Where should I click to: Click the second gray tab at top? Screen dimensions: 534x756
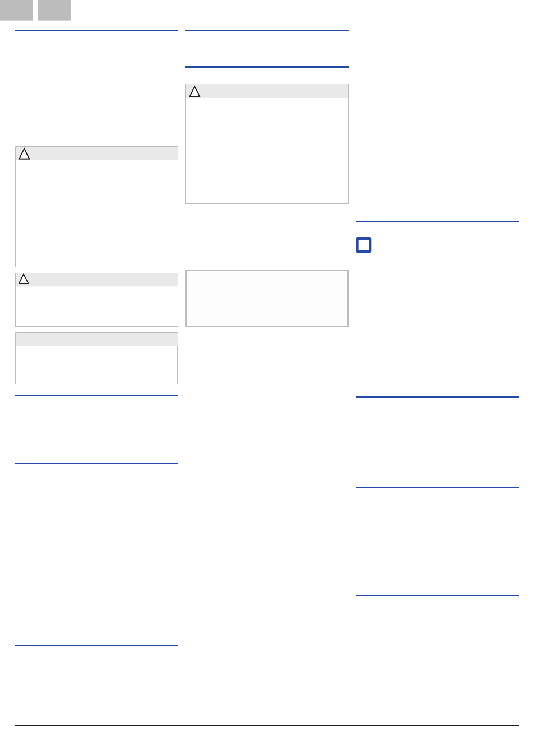(x=55, y=10)
